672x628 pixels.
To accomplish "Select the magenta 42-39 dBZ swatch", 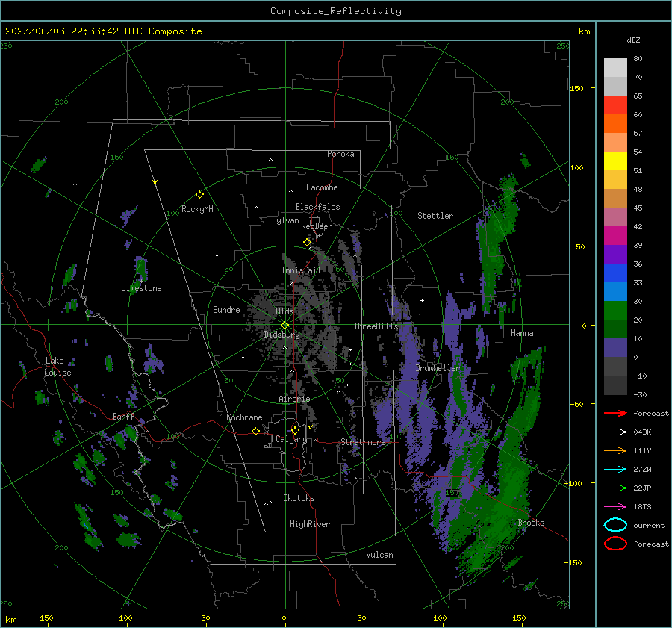I will point(615,235).
